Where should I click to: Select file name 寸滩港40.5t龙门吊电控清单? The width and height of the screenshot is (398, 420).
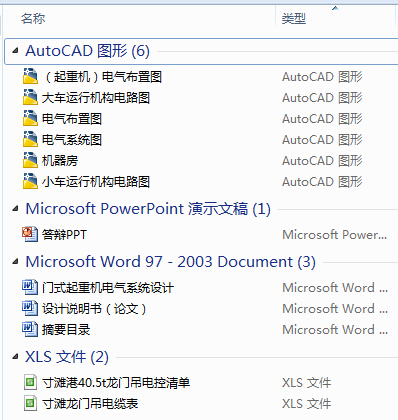(116, 383)
